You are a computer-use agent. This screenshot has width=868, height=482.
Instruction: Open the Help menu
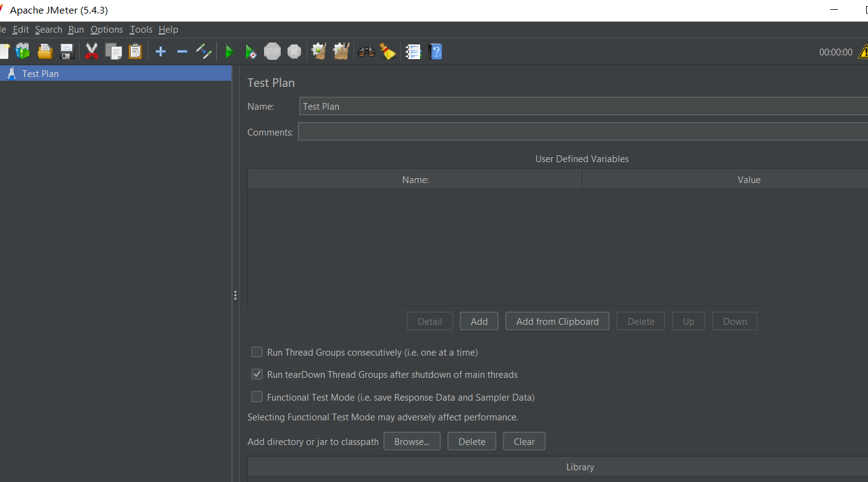[168, 30]
